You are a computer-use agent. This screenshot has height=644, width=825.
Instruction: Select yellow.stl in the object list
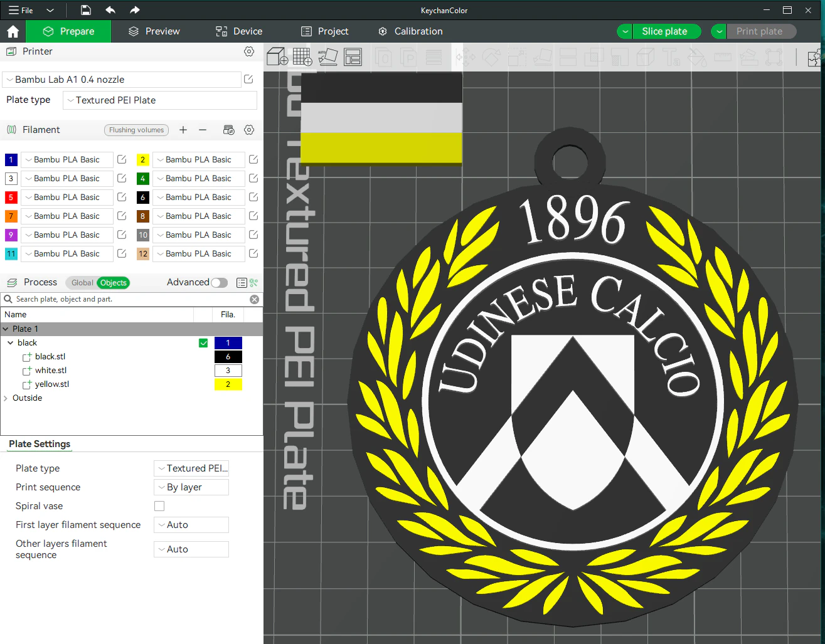click(52, 384)
